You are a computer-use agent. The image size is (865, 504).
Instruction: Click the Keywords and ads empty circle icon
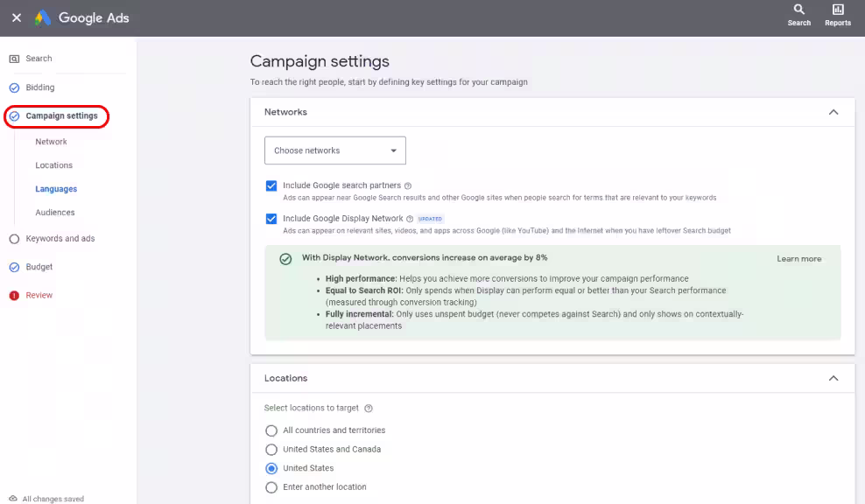(14, 239)
